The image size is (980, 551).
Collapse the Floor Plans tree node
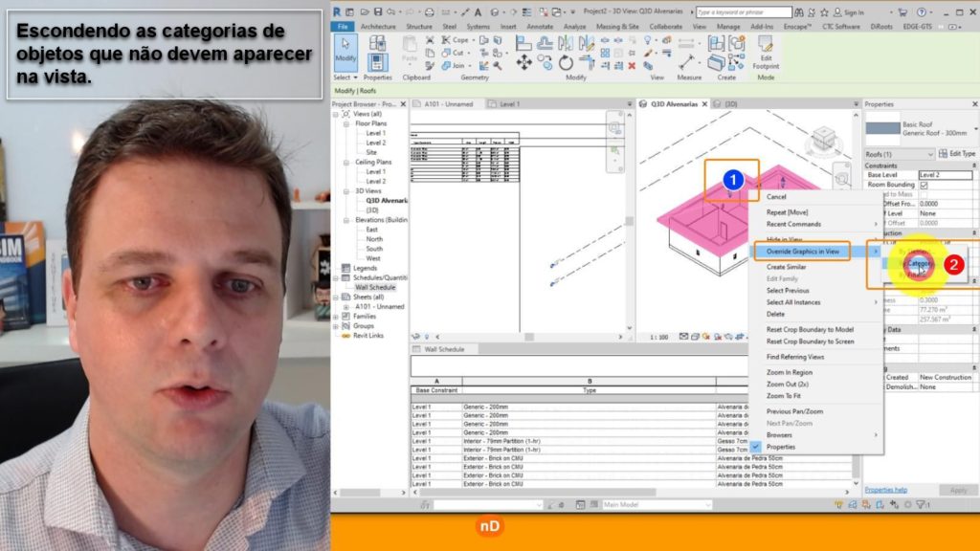(x=349, y=123)
